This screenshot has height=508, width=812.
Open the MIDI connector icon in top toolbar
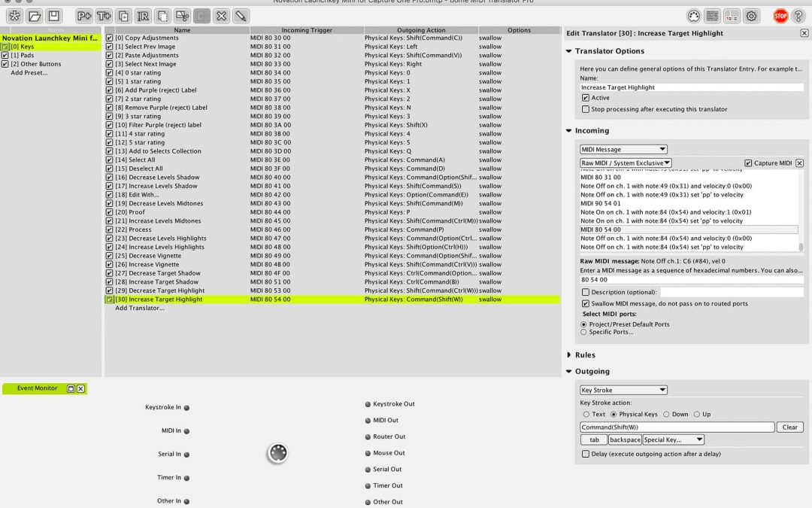coord(694,16)
